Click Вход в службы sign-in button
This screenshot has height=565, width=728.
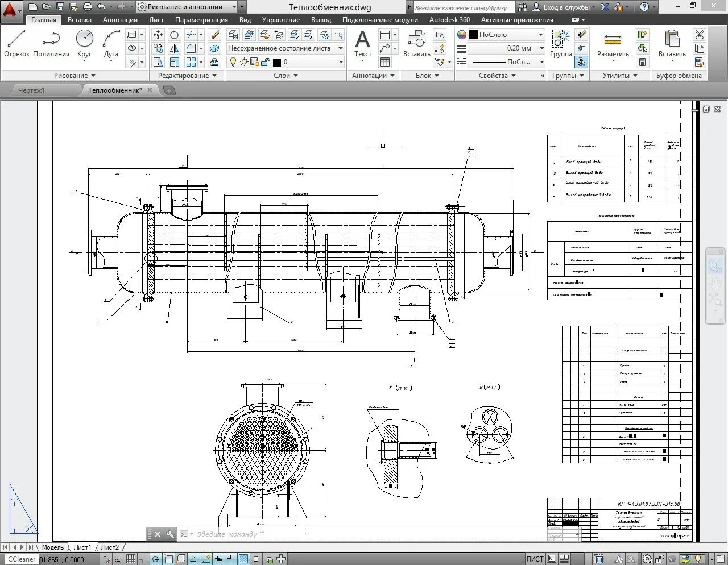pos(565,7)
